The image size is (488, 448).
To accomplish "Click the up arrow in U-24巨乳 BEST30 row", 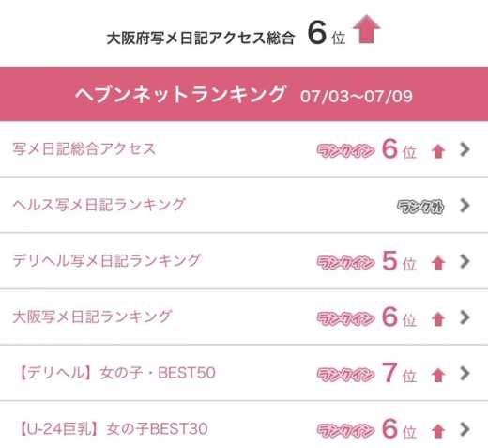I will pyautogui.click(x=438, y=431).
